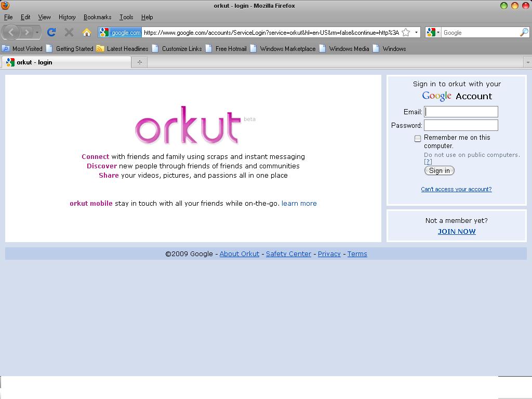Click the Google logo in sign-in box

[x=436, y=96]
